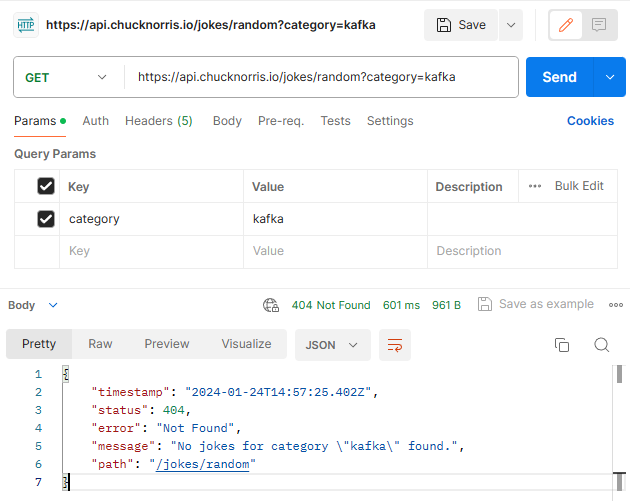Collapse the JSON at line 1 brace
630x501 pixels.
[66, 374]
